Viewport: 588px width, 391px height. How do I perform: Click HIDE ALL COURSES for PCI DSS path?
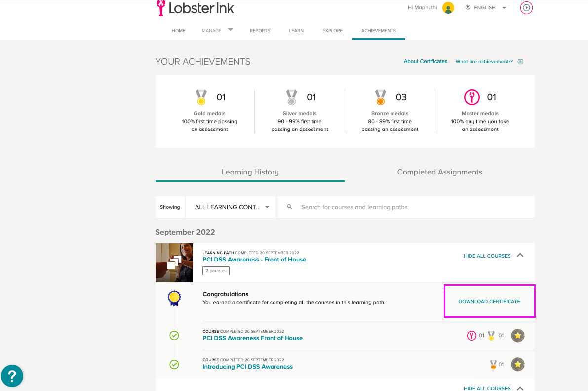click(x=487, y=256)
